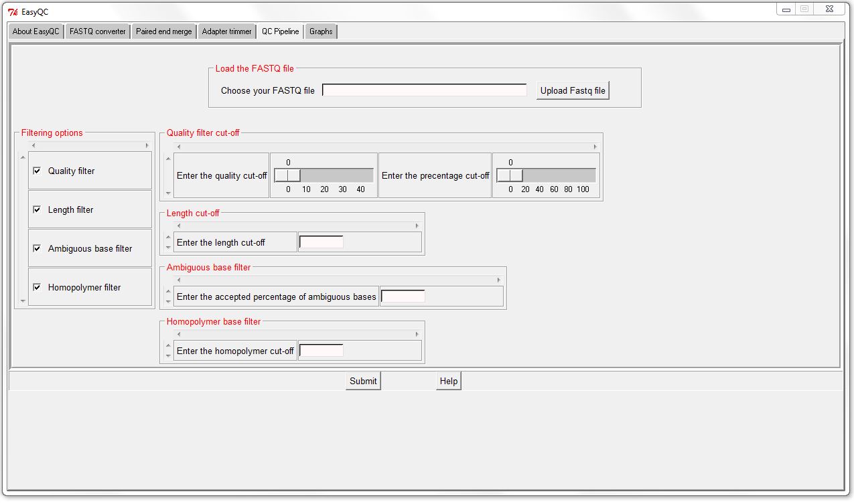Click left scroll arrow in Quality filter cut-off panel

click(x=178, y=147)
